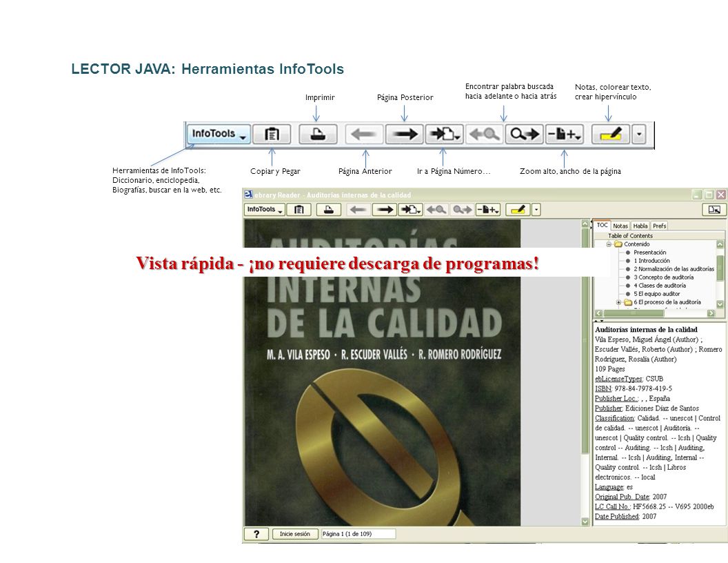This screenshot has width=728, height=563.
Task: Click TOC vertical scrollbar up arrow
Action: (720, 244)
